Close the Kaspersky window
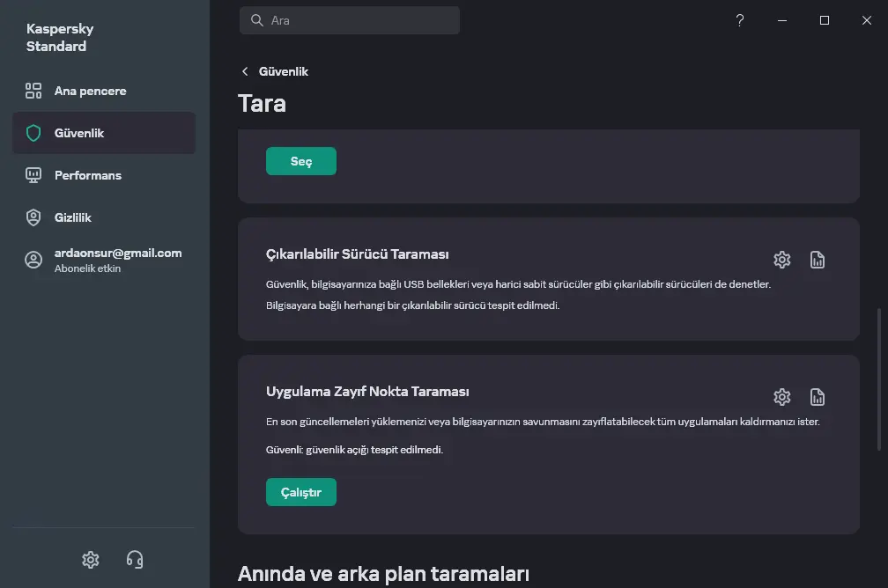Viewport: 888px width, 588px height. (867, 20)
